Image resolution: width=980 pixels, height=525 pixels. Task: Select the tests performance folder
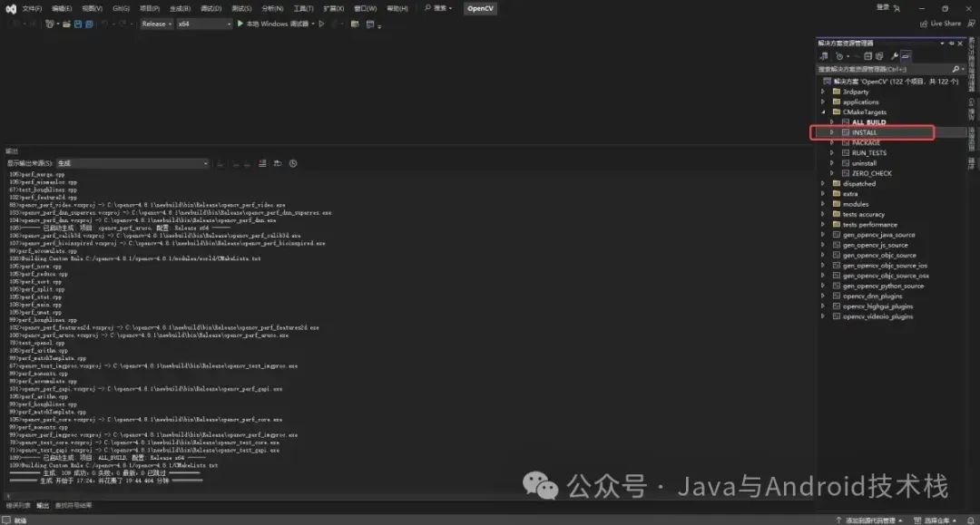point(869,225)
